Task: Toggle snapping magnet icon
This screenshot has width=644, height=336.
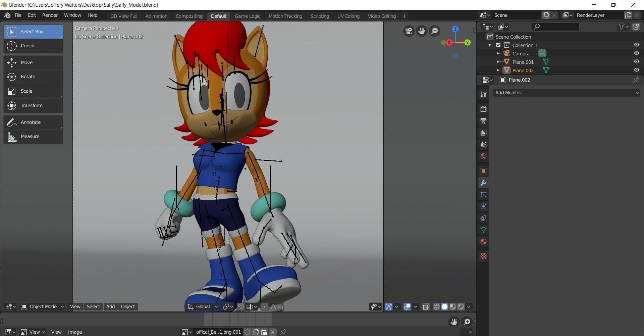Action: click(x=240, y=306)
